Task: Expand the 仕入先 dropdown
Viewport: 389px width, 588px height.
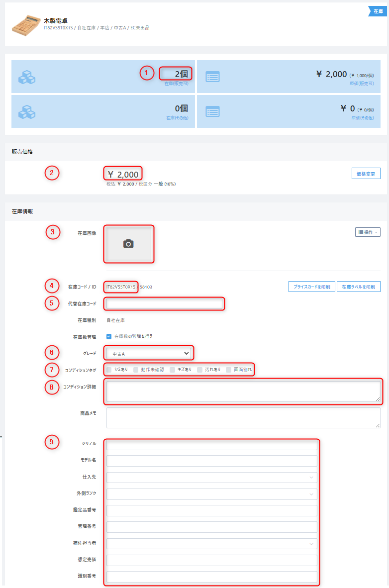Action: click(x=211, y=478)
